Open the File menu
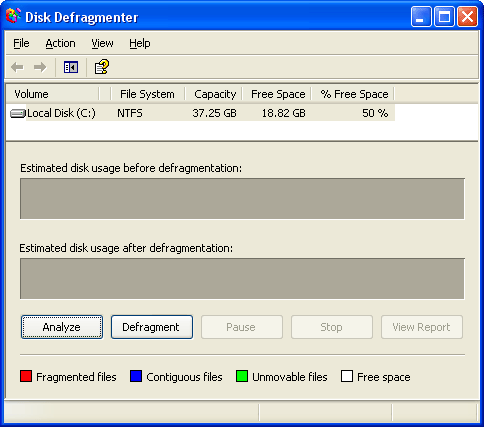This screenshot has height=427, width=484. [21, 43]
